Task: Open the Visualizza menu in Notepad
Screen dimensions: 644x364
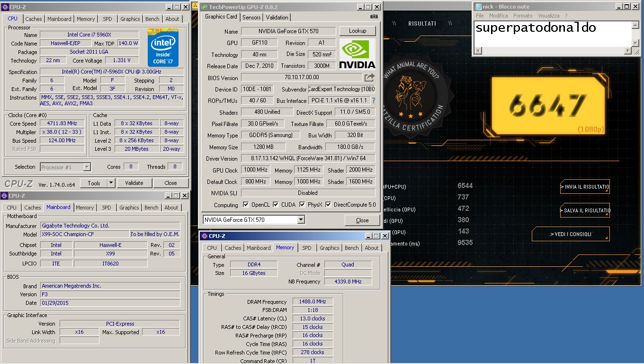Action: pyautogui.click(x=548, y=16)
